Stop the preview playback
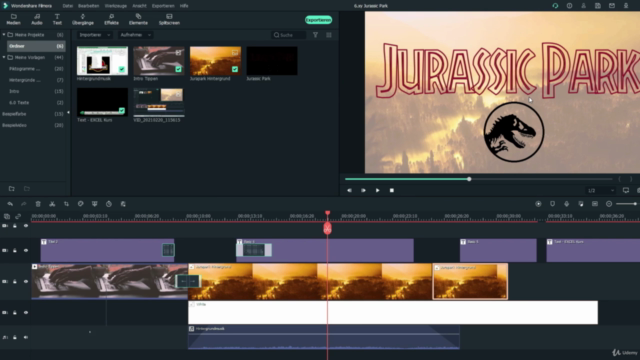The height and width of the screenshot is (360, 640). (392, 191)
